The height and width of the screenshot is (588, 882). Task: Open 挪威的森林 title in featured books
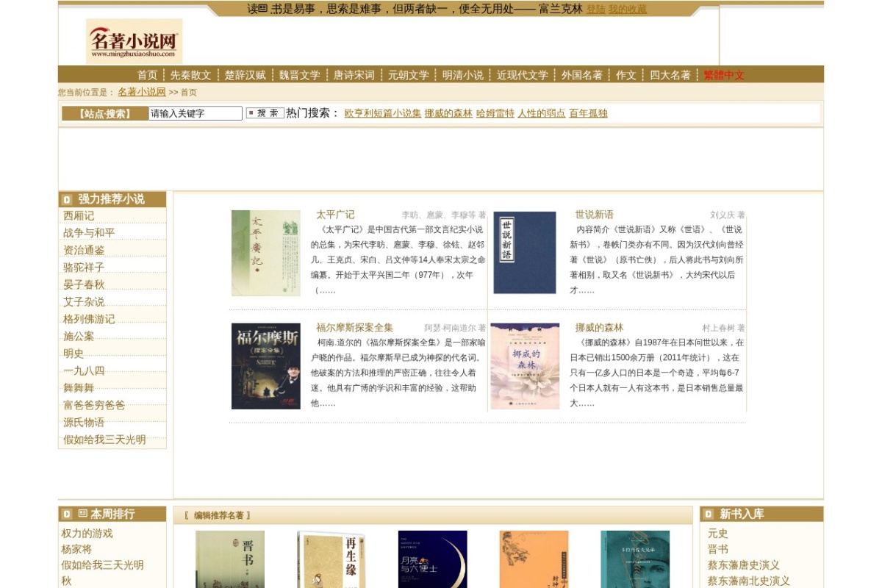tap(599, 328)
